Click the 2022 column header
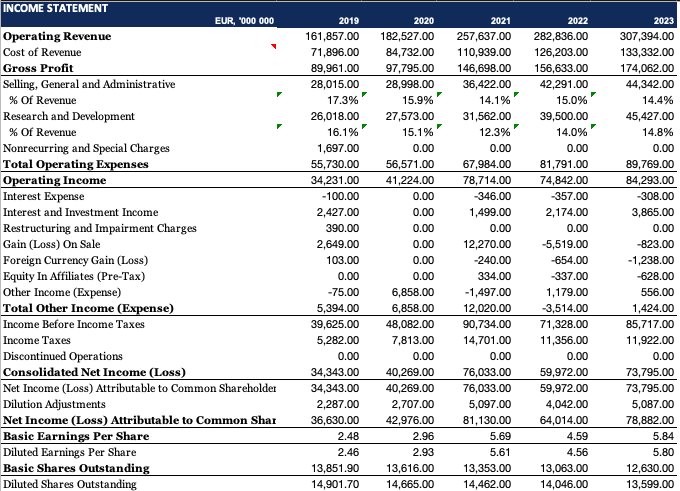 tap(578, 21)
